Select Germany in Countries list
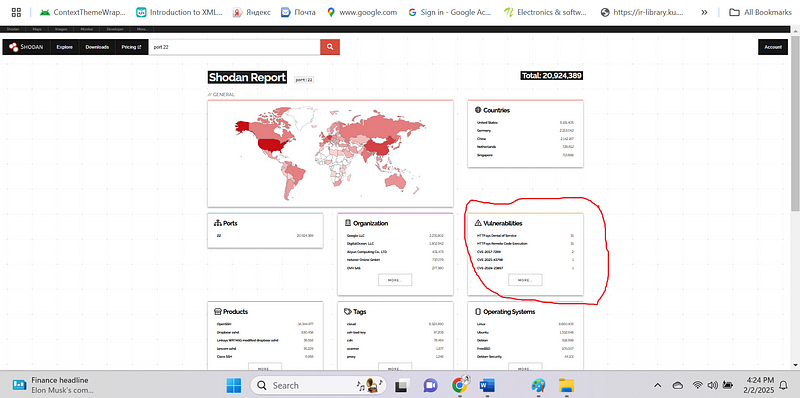Image resolution: width=800 pixels, height=398 pixels. (x=484, y=131)
